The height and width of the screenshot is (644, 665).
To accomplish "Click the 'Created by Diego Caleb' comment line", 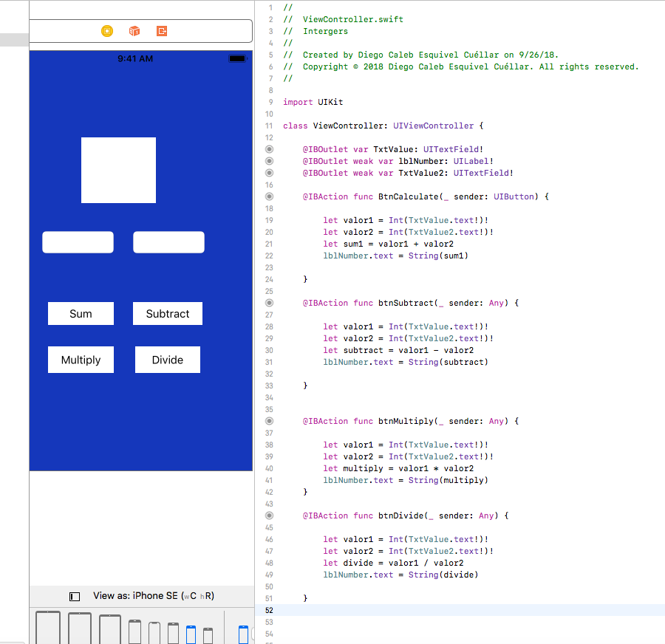I will (420, 55).
